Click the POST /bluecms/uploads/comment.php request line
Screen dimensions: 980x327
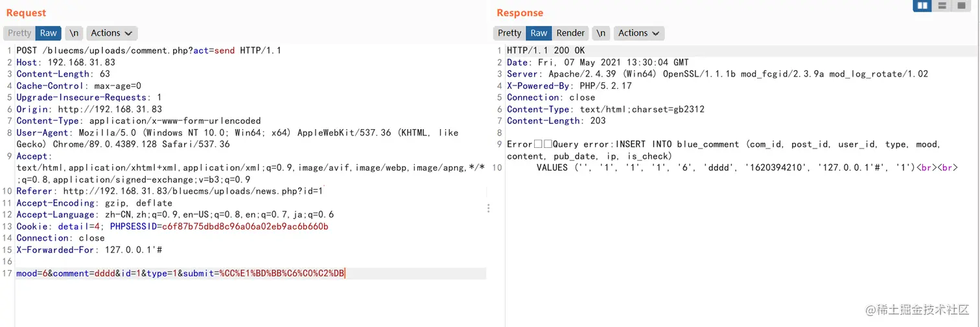coord(148,51)
